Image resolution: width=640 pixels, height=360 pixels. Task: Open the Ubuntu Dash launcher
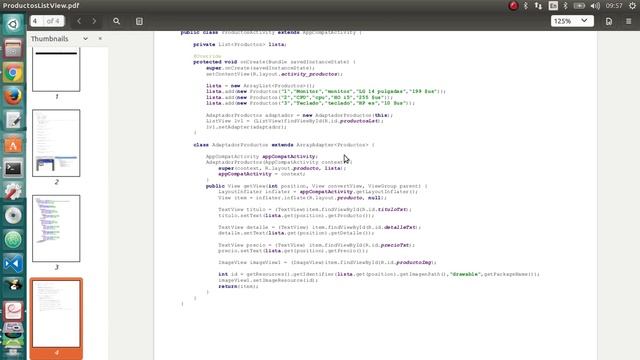coord(13,24)
